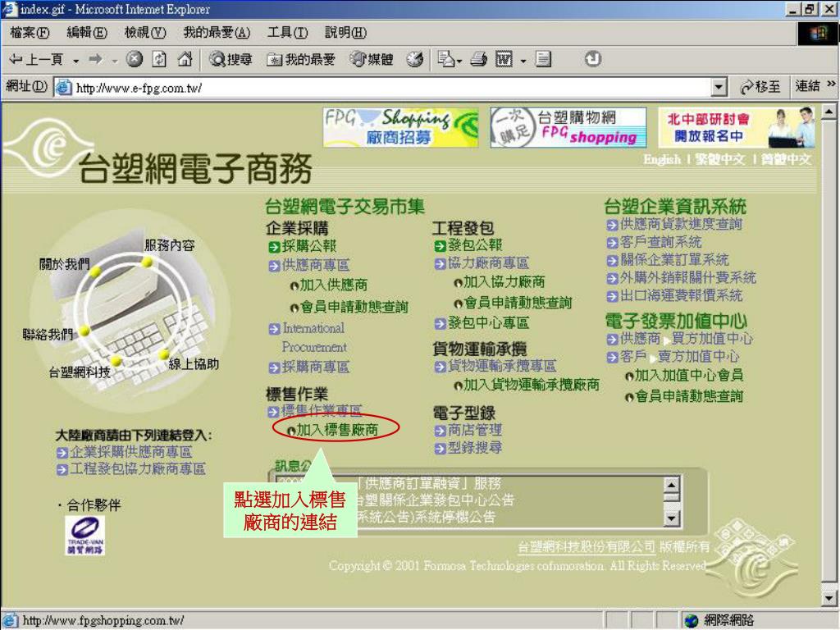Click the address bar URL field
The image size is (840, 630).
pos(391,87)
